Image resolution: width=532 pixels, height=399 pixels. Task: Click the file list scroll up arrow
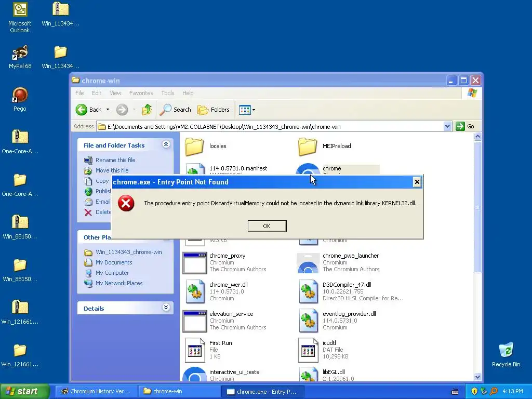point(477,137)
